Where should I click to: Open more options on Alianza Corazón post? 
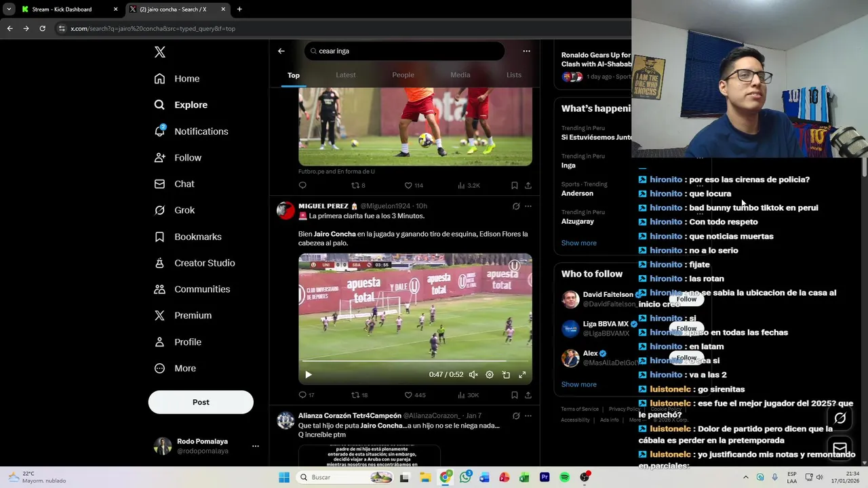click(x=528, y=415)
